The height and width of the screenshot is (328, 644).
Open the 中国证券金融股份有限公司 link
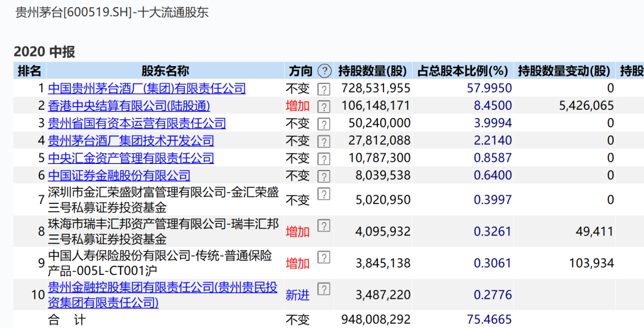[119, 176]
